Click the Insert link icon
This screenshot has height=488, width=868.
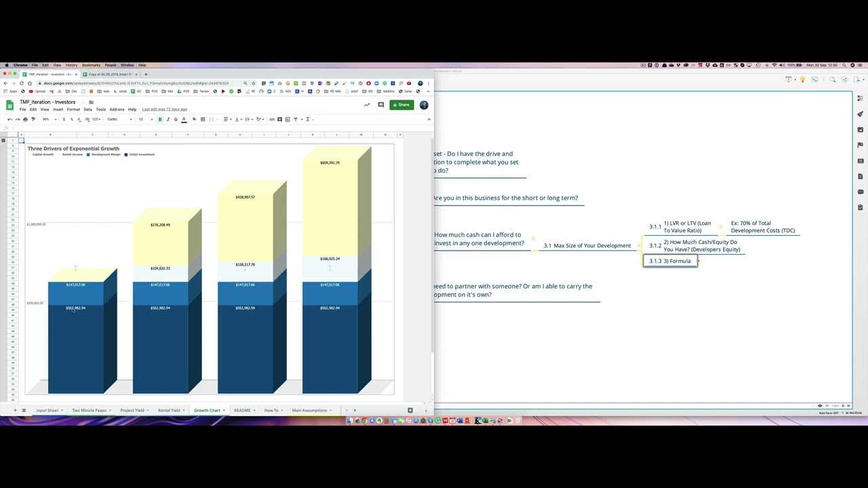(x=272, y=119)
